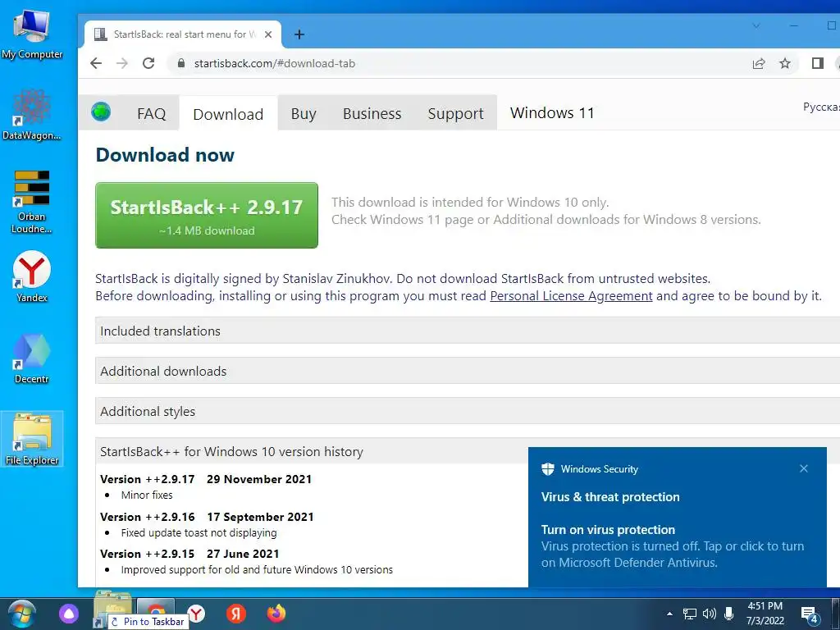Expand the Included translations section

tap(467, 331)
